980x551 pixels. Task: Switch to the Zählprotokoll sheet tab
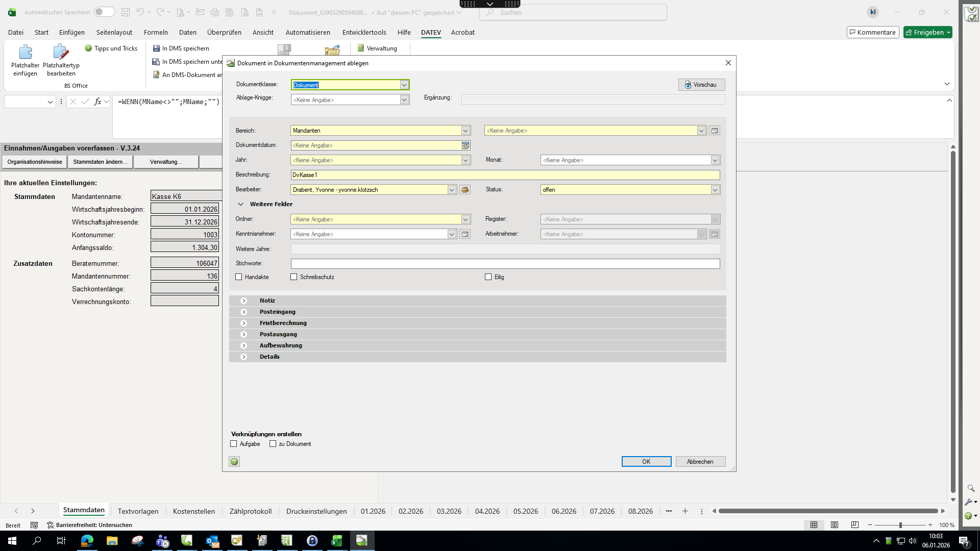[250, 511]
